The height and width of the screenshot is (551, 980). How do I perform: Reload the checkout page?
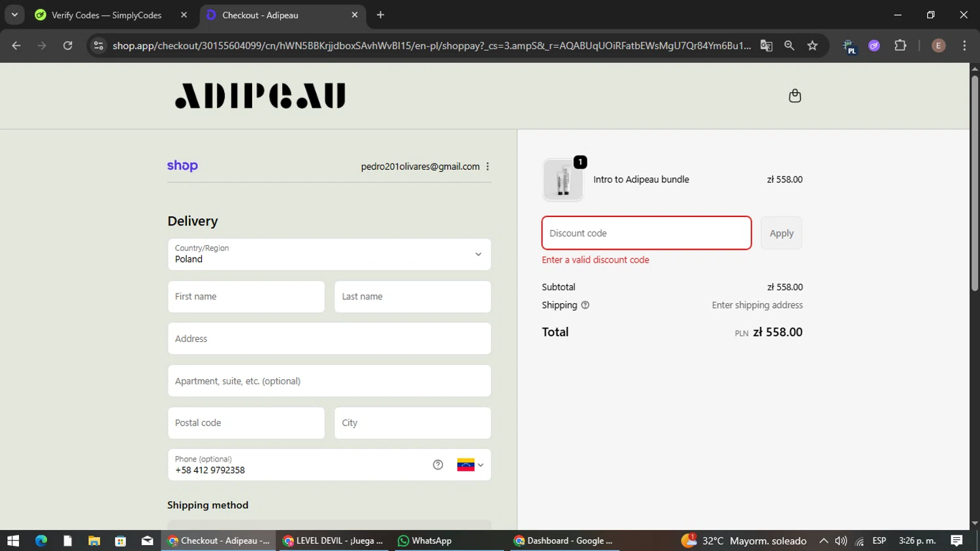coord(68,46)
